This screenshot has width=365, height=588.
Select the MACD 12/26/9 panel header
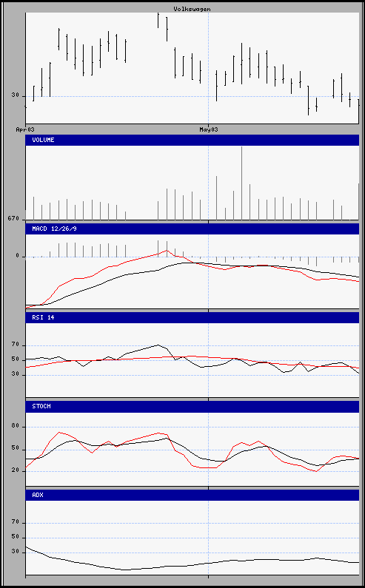pos(192,229)
